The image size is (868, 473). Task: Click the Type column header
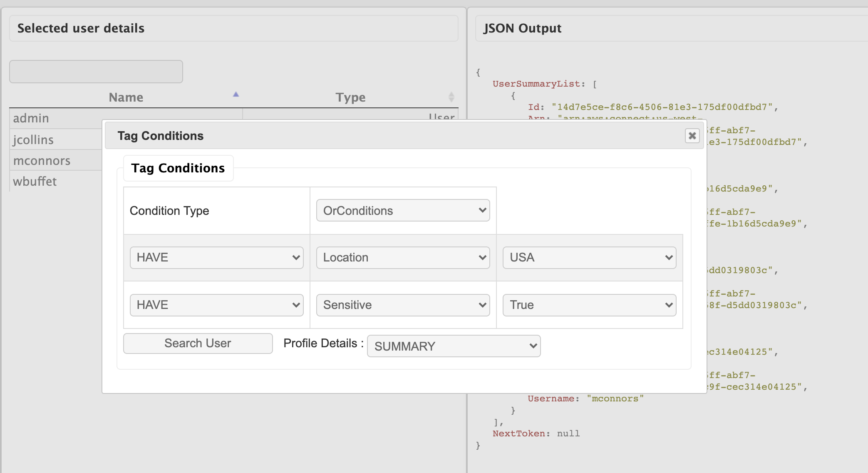tap(350, 97)
